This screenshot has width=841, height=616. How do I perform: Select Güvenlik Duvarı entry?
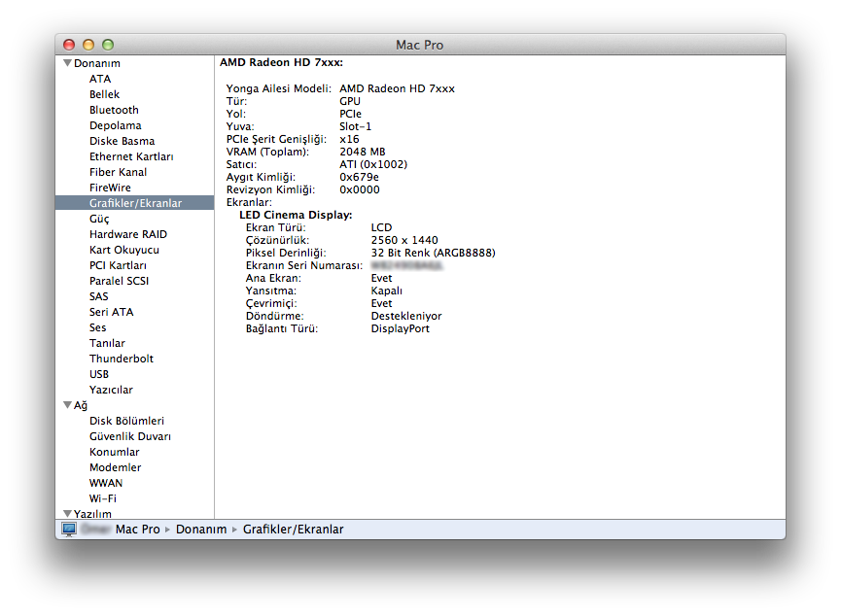(130, 436)
